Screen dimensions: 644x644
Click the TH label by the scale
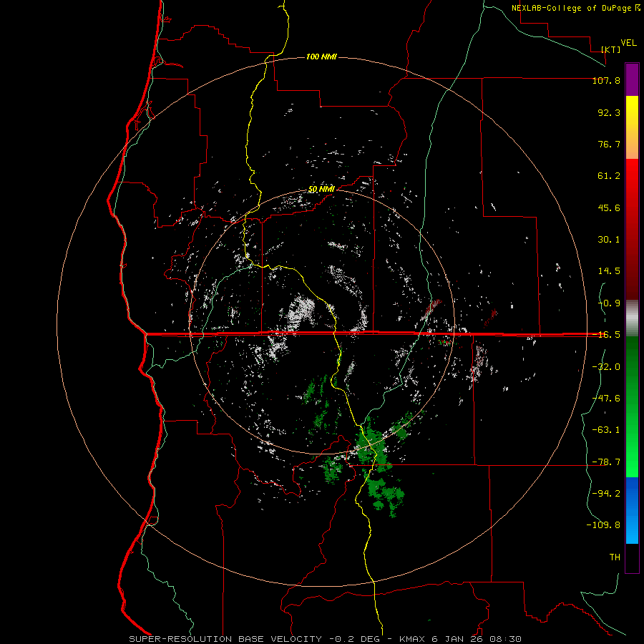(x=615, y=557)
